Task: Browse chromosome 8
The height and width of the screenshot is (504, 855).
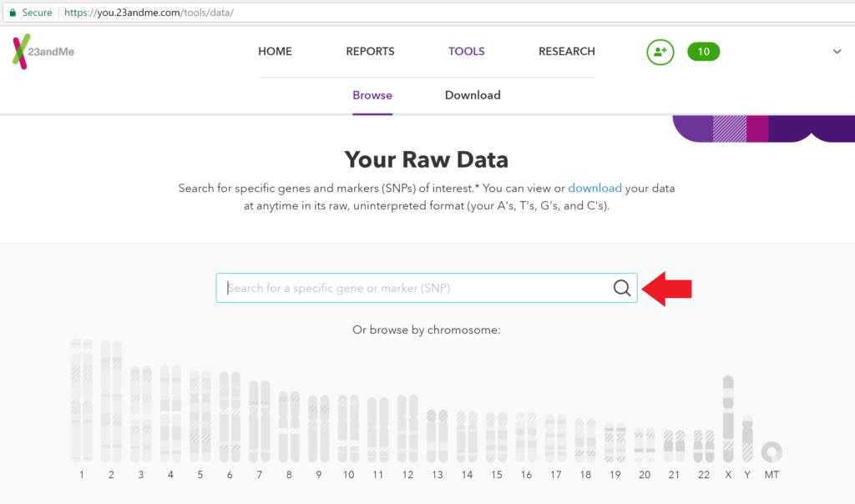Action: [289, 426]
